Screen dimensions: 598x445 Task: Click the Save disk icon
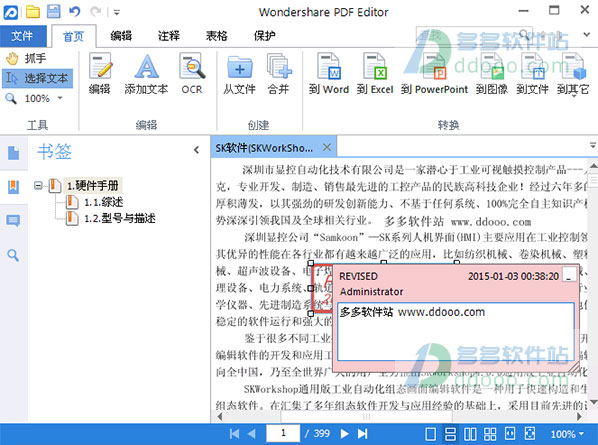coord(53,11)
